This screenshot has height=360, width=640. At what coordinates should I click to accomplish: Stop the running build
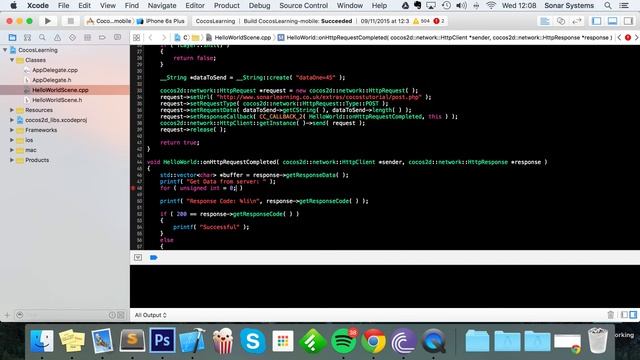71,21
